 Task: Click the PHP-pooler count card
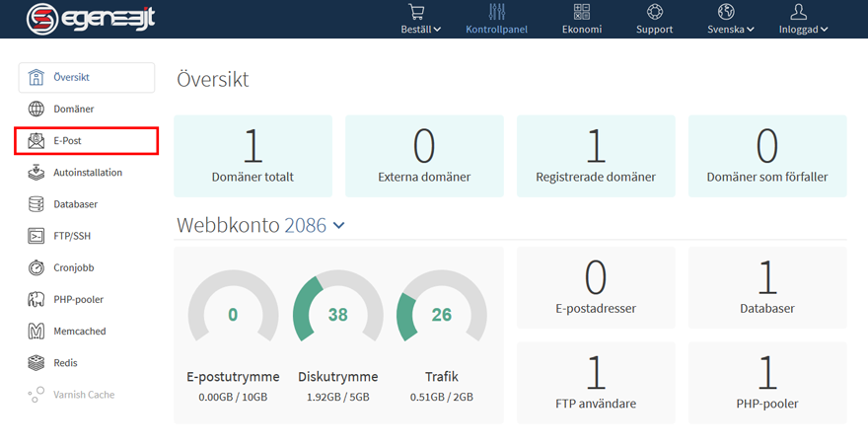point(767,383)
